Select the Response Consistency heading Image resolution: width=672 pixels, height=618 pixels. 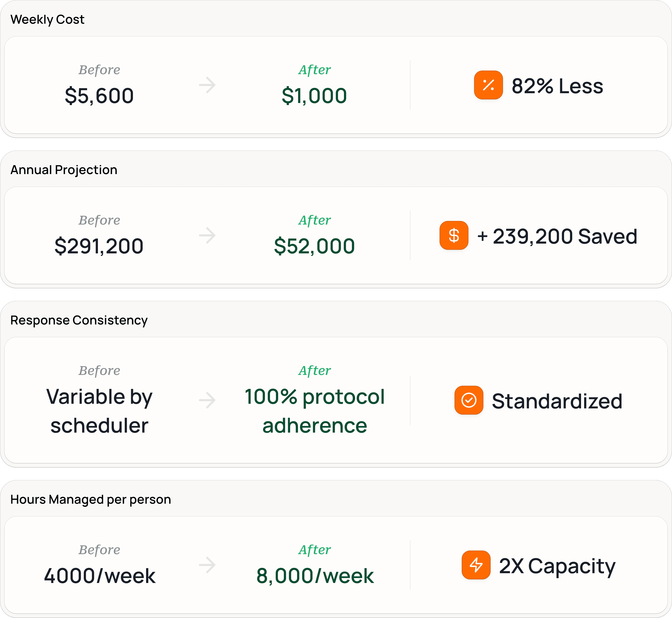pos(79,320)
